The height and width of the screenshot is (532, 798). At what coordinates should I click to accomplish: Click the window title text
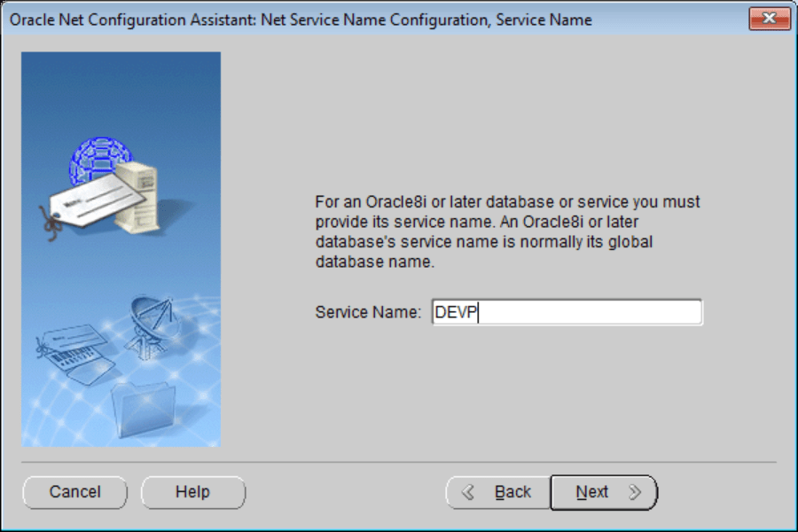coord(301,20)
